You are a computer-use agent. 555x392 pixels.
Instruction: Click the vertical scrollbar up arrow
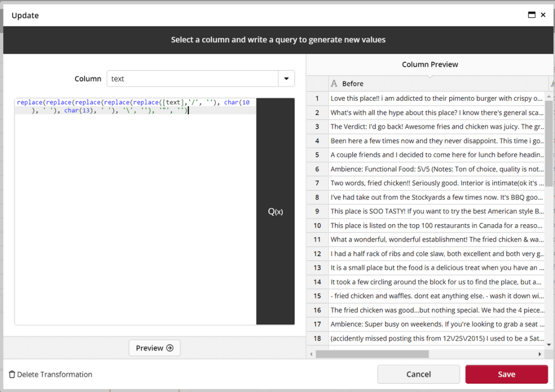(549, 96)
